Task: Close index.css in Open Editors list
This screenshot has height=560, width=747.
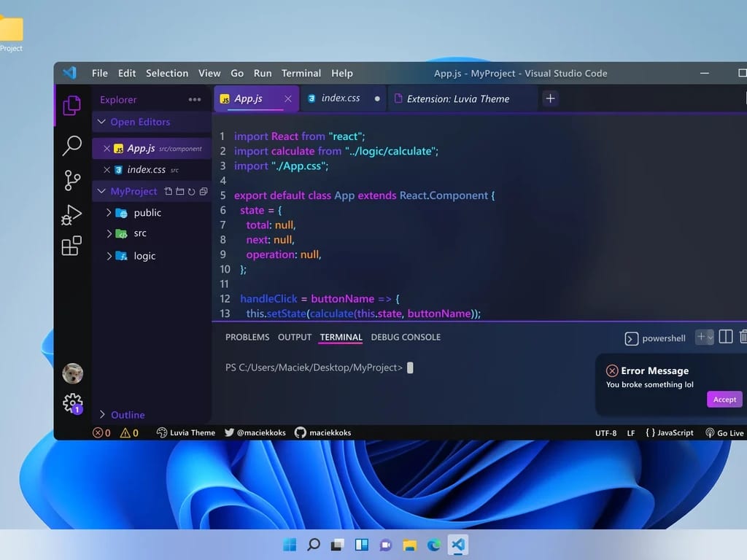Action: (x=107, y=169)
